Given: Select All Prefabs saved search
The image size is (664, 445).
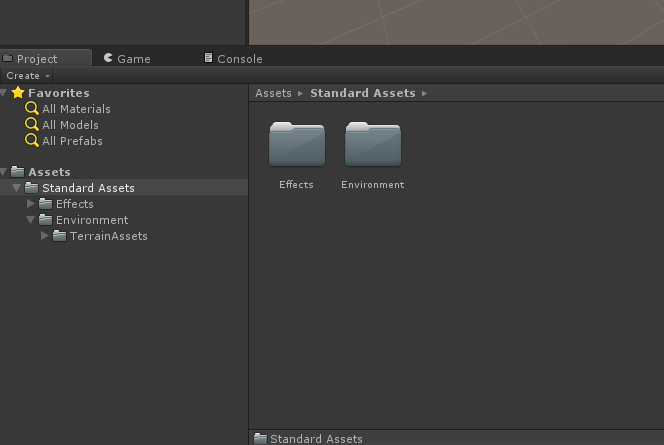Looking at the screenshot, I should click(x=72, y=141).
